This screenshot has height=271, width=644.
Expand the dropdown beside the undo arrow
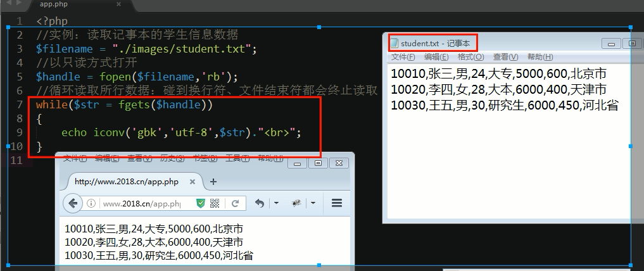tap(276, 203)
